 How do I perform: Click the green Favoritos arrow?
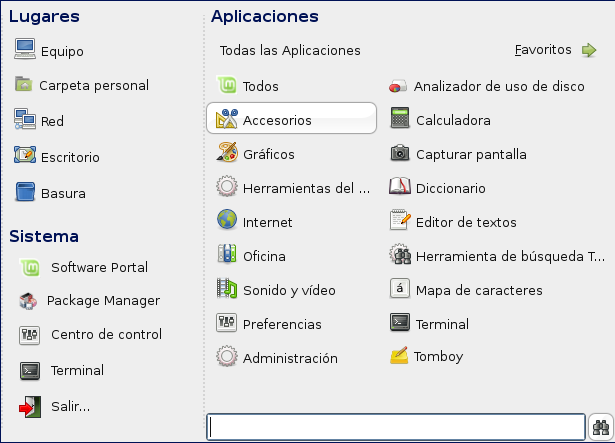point(589,50)
